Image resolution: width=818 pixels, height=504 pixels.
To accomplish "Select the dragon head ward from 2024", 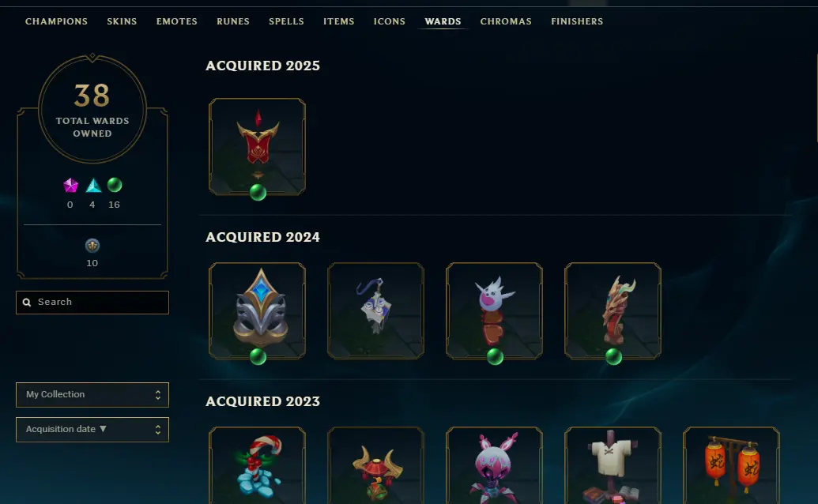I will click(613, 311).
